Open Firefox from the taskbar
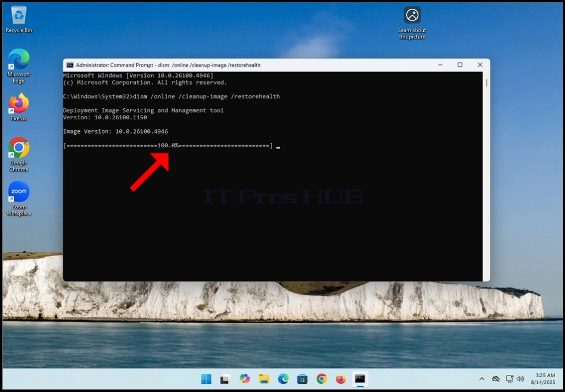Screen dimensions: 565x392 click(341, 379)
